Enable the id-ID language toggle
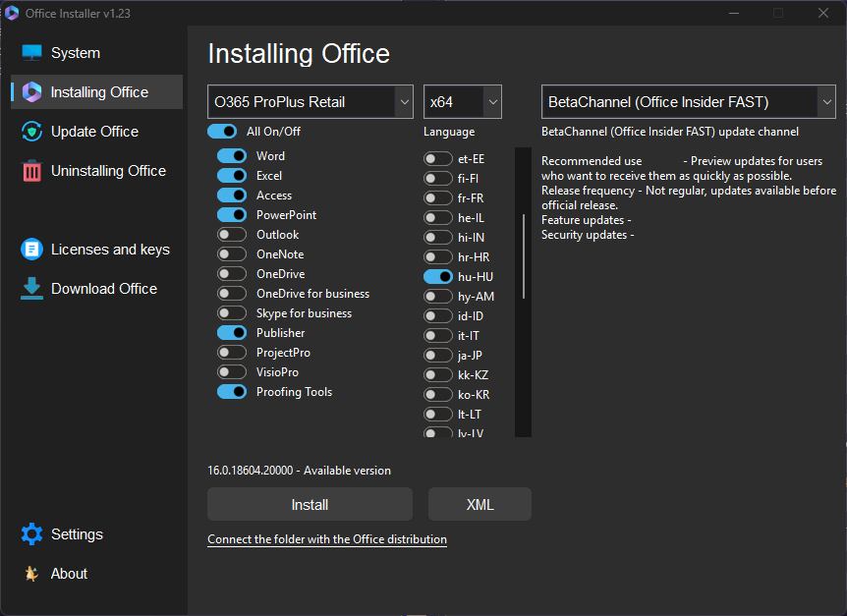This screenshot has height=616, width=847. (438, 315)
